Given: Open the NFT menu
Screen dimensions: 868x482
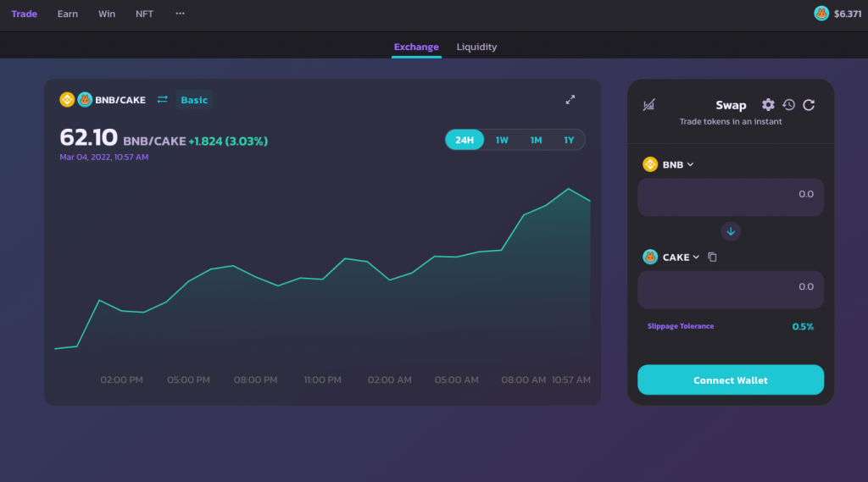Looking at the screenshot, I should tap(144, 14).
